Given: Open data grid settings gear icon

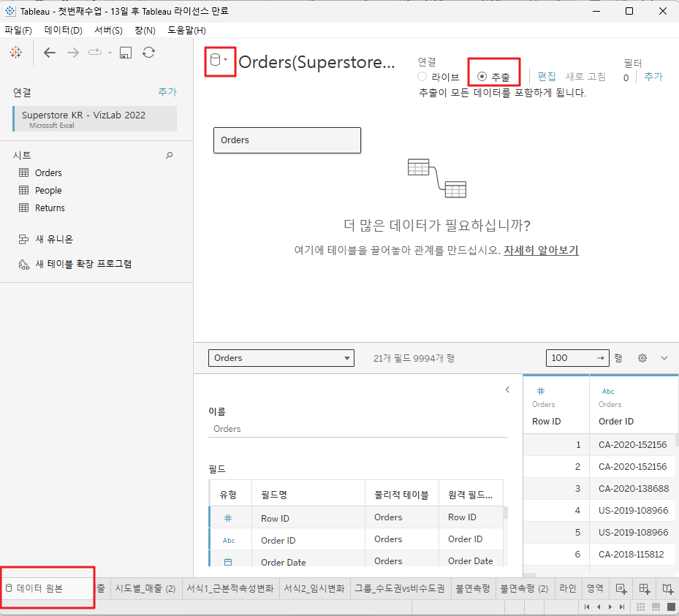Looking at the screenshot, I should point(642,358).
